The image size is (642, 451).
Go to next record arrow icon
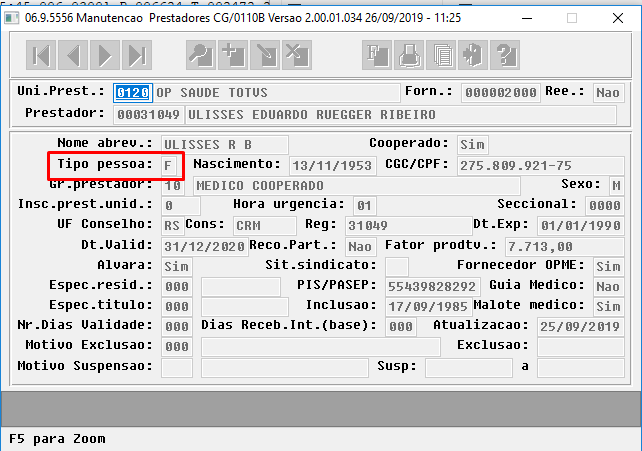(105, 55)
